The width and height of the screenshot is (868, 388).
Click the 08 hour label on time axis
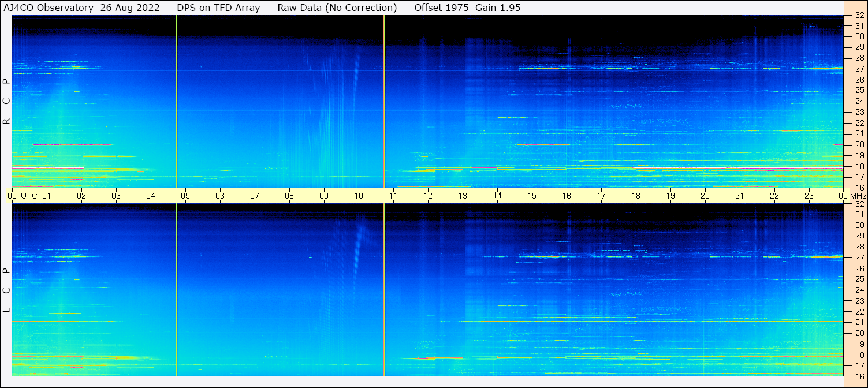coord(289,196)
